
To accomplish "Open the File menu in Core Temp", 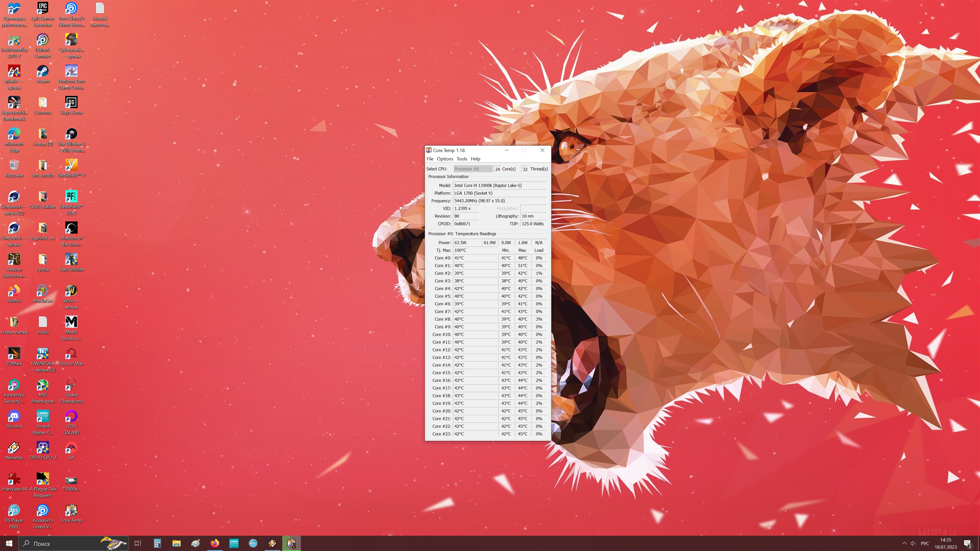I will (x=430, y=159).
